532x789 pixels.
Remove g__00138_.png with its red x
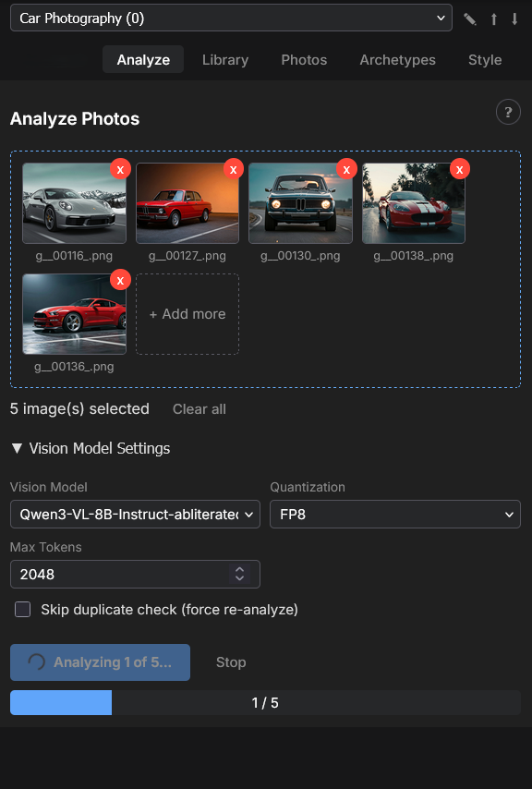pos(460,170)
